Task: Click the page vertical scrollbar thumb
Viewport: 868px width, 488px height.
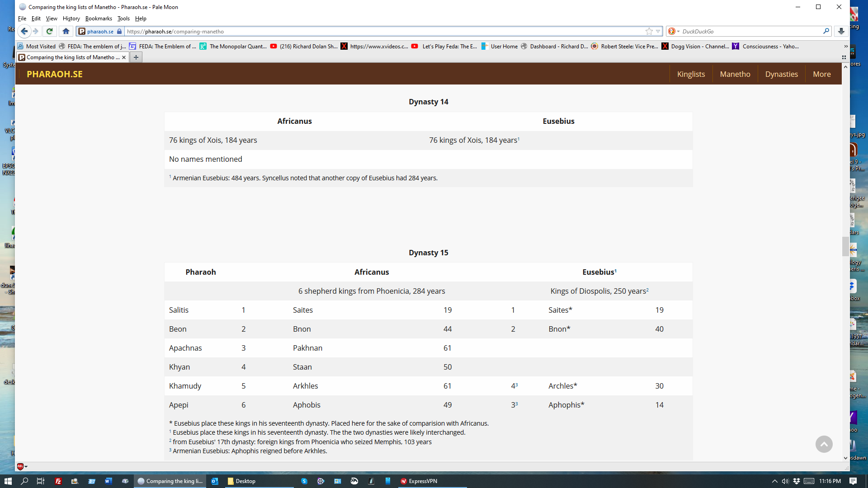Action: 845,246
